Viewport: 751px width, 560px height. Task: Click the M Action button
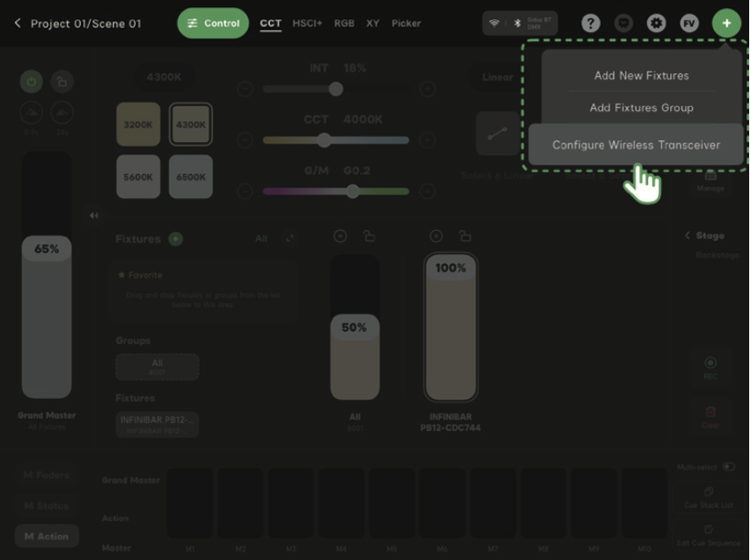click(46, 536)
